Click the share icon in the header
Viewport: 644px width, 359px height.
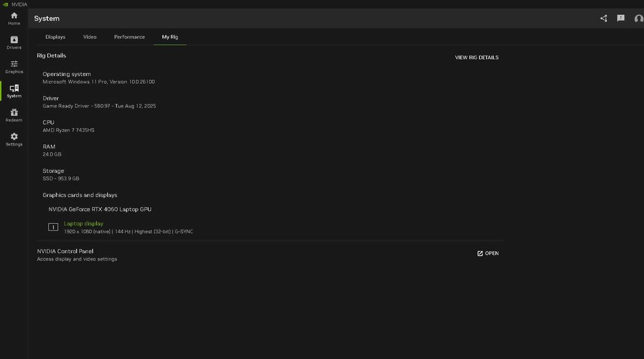point(603,19)
